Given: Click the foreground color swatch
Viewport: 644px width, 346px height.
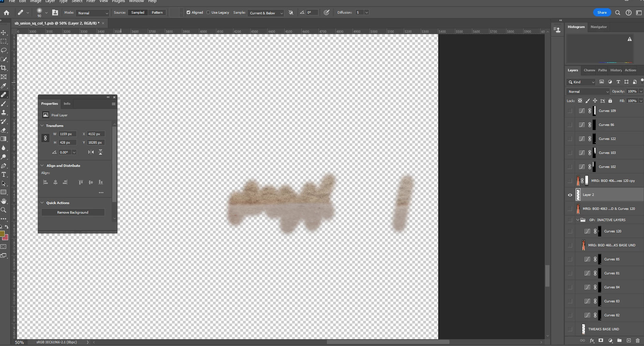Looking at the screenshot, I should [2, 234].
